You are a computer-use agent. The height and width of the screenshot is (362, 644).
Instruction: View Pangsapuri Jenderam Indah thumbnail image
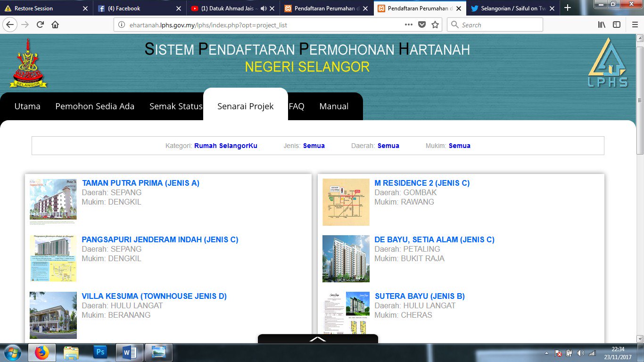pos(53,258)
